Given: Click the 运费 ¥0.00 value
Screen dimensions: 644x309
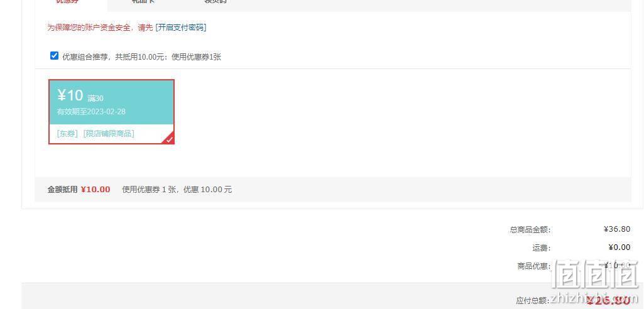Looking at the screenshot, I should tap(619, 247).
